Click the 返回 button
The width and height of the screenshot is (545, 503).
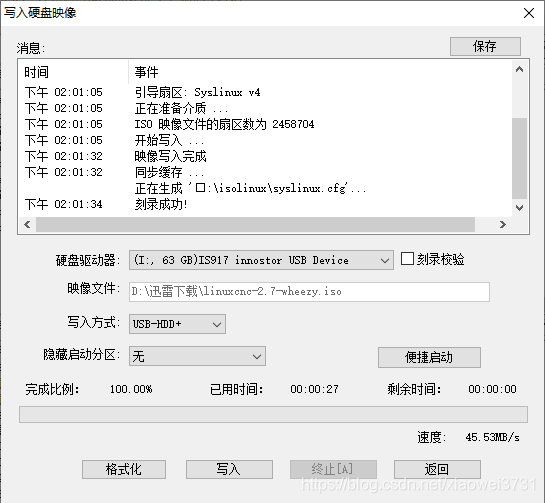pyautogui.click(x=437, y=469)
